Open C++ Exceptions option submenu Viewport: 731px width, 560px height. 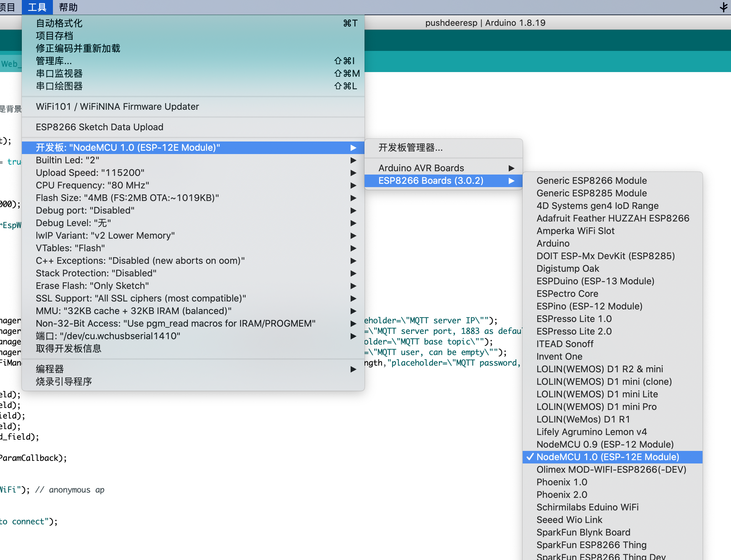click(193, 261)
